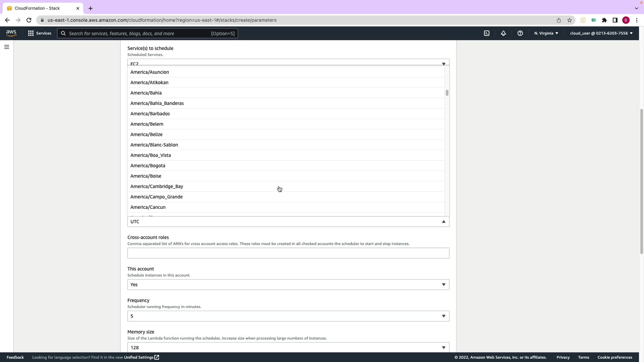Screen dimensions: 644x362
Task: Open the cloud_user account menu
Action: point(601,33)
